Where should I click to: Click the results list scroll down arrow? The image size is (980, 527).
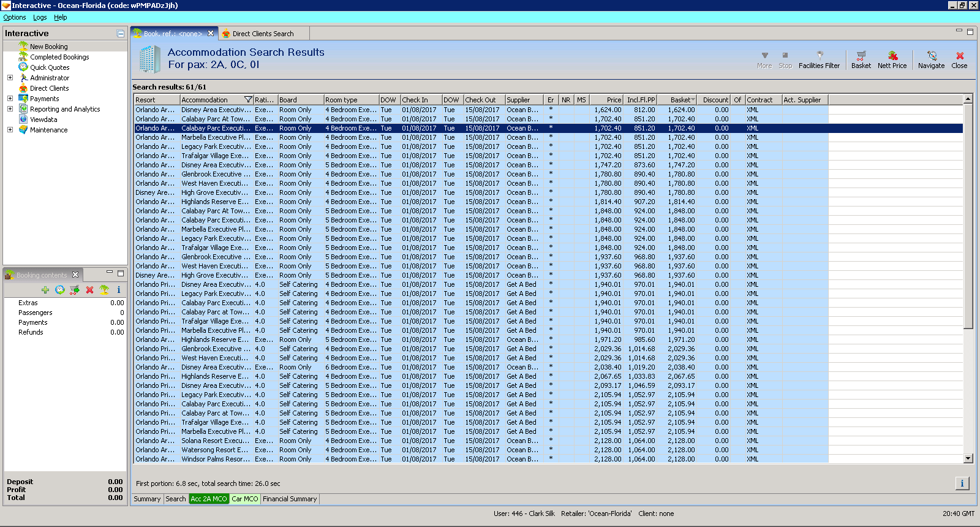click(x=968, y=458)
